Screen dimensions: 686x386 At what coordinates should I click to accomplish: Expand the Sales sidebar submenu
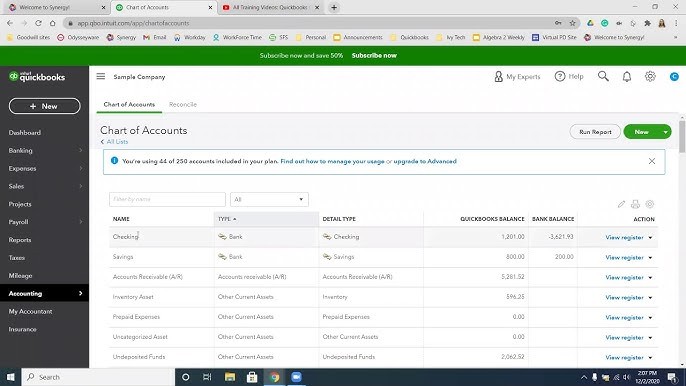80,186
